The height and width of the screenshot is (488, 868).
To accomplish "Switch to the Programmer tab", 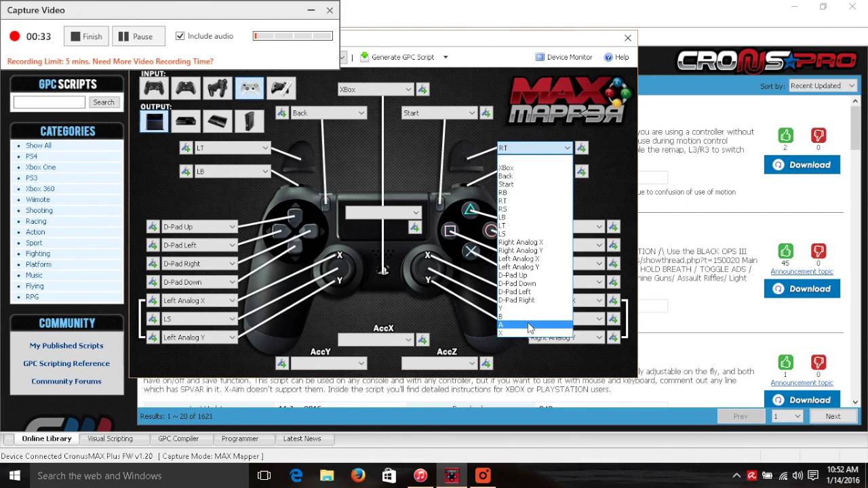I will coord(239,439).
